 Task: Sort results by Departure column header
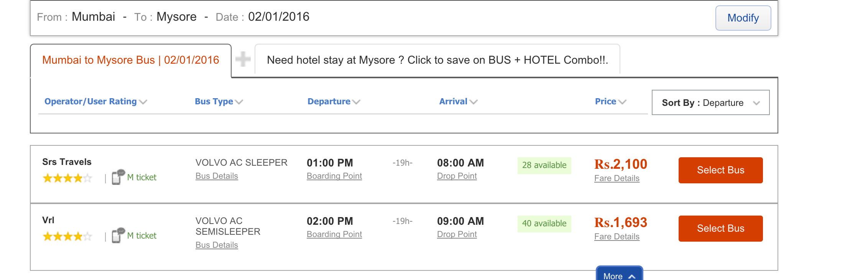[x=334, y=102]
